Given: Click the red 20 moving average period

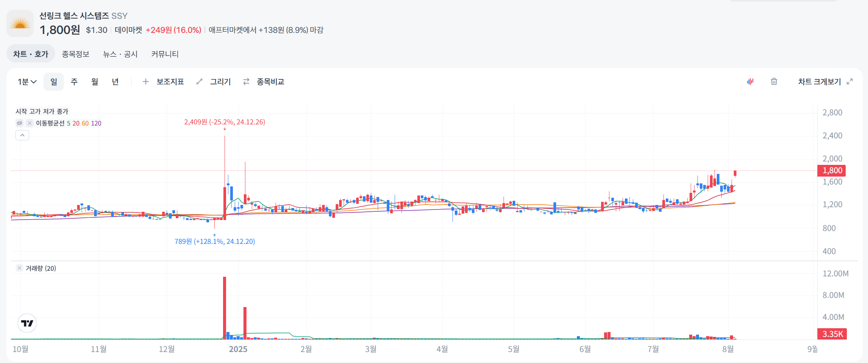Looking at the screenshot, I should pos(76,123).
